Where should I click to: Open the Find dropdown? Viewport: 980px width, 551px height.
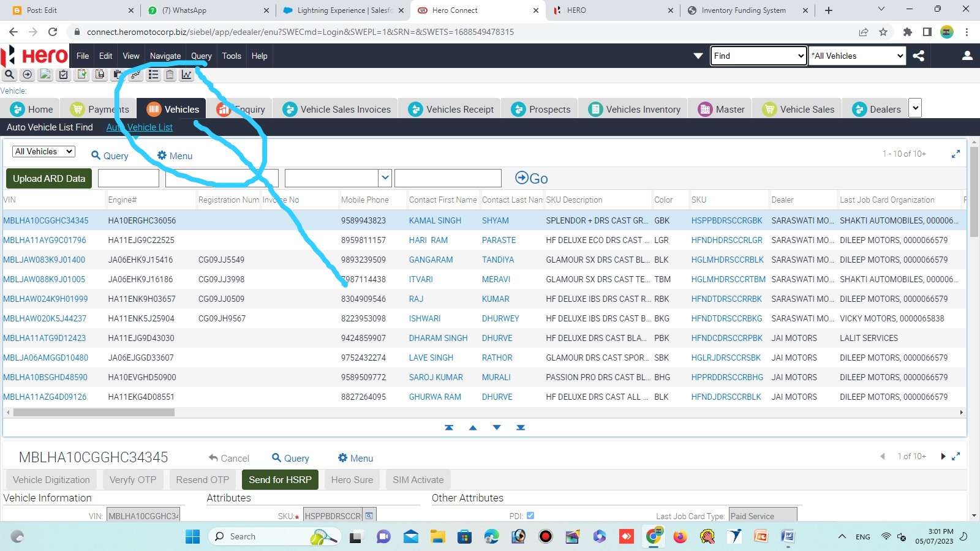point(758,56)
